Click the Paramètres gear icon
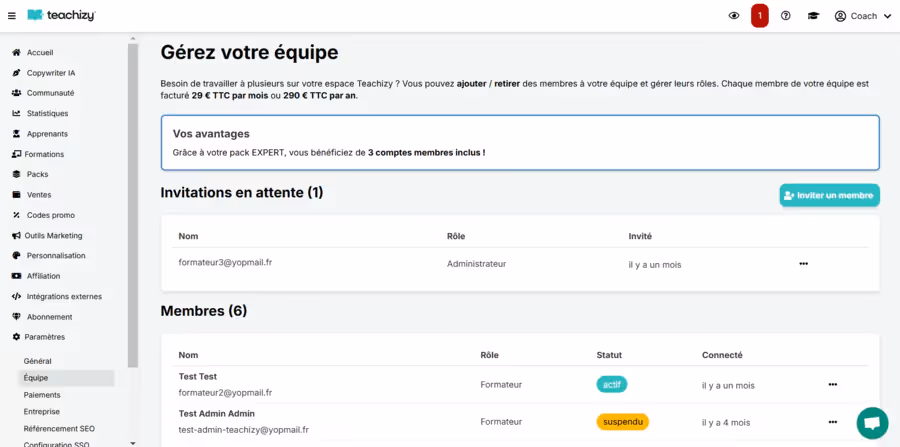The width and height of the screenshot is (900, 447). 16,337
